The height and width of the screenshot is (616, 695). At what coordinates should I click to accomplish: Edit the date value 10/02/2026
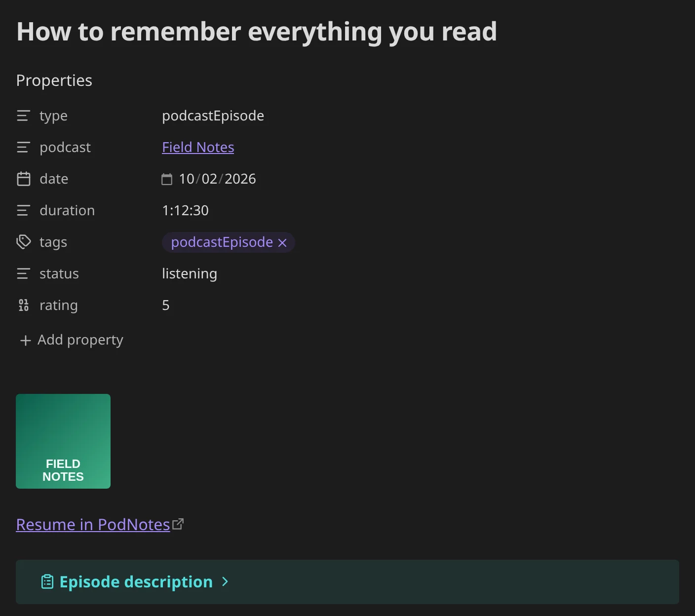[x=217, y=179]
